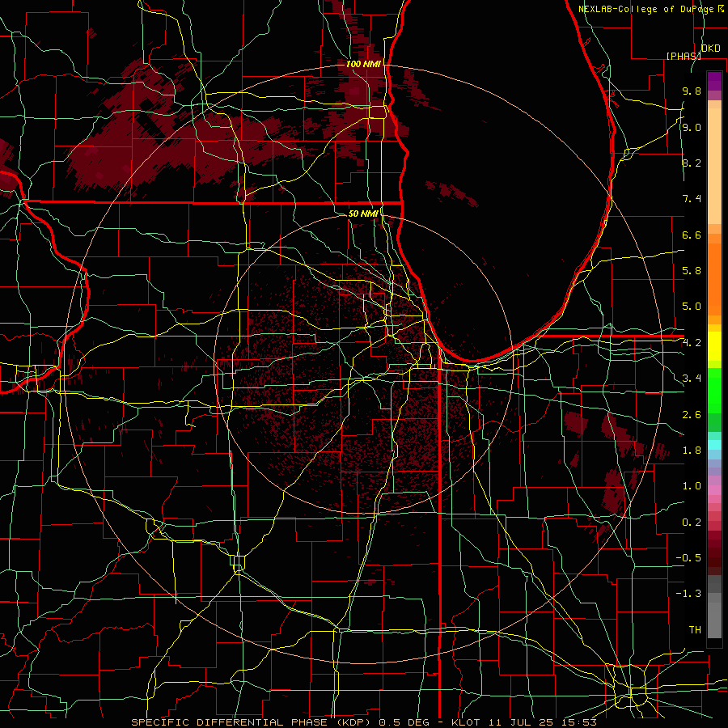Click the 8.2 value on the scale

(692, 163)
